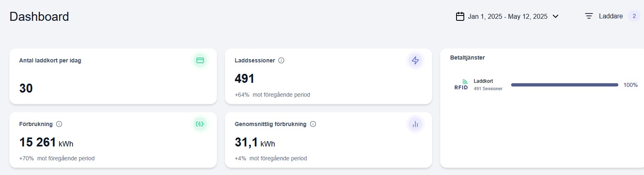Click the Laddkort 100% progress bar

click(565, 85)
